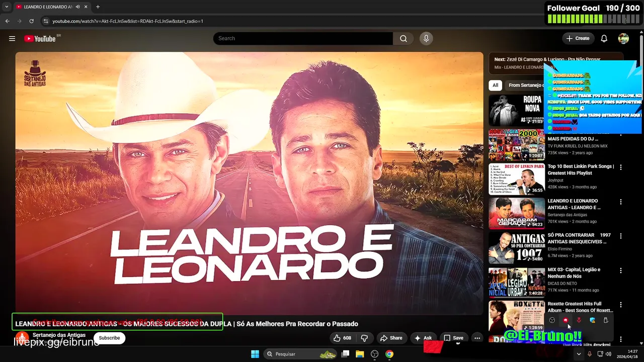
Task: Open SÓ PRA CONTRARIAR 1997 video title
Action: [x=579, y=239]
